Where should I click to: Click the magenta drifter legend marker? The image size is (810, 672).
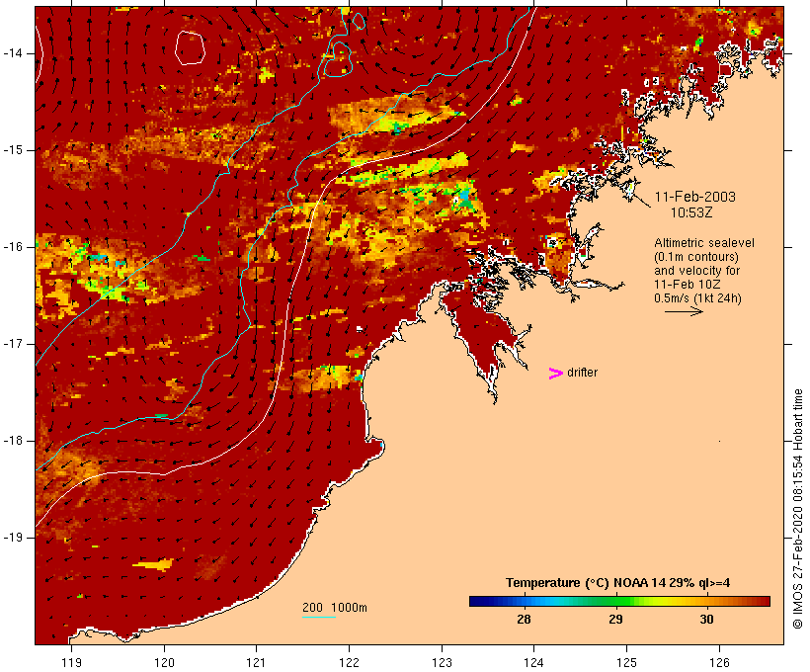556,374
